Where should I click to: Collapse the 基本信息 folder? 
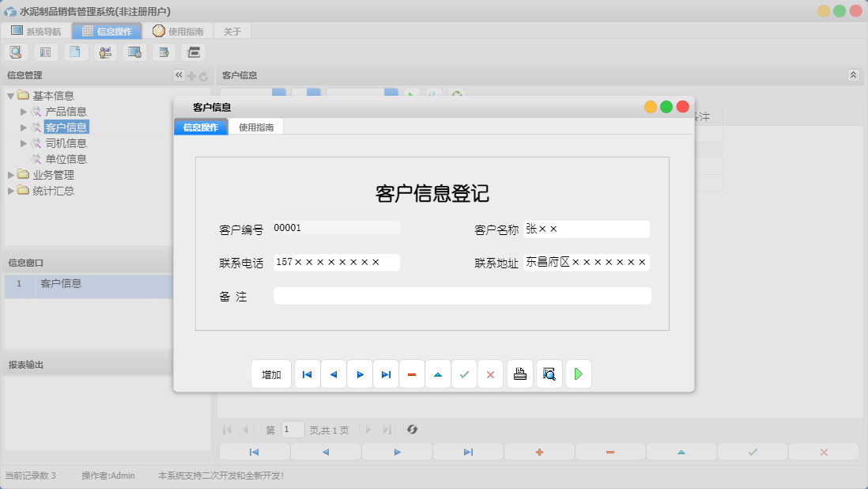[11, 95]
